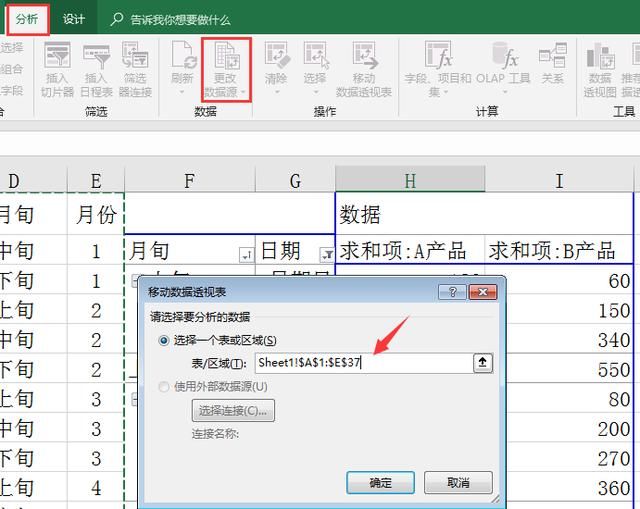Click the cell with value 80
The image size is (640, 509).
pos(569,399)
